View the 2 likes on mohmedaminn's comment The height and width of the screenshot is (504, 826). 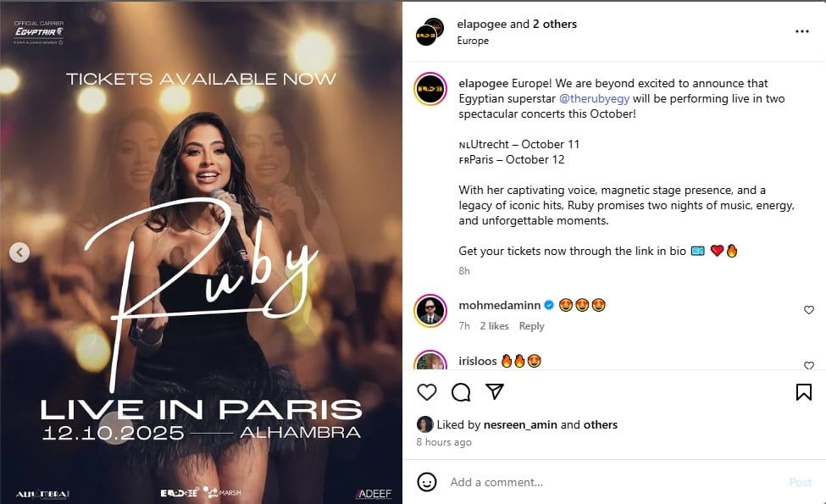coord(494,326)
